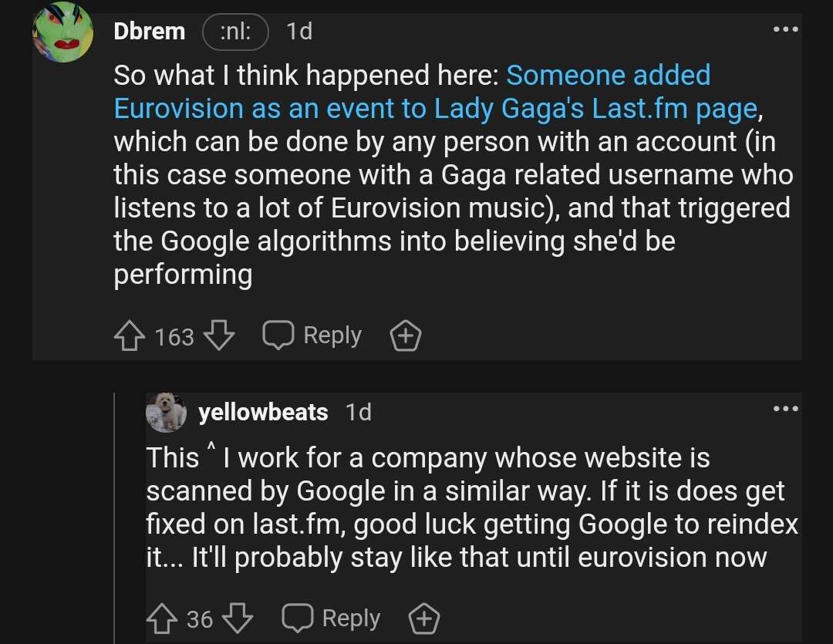Click award icon on yellowbeats' reply
The image size is (833, 644).
click(x=424, y=619)
